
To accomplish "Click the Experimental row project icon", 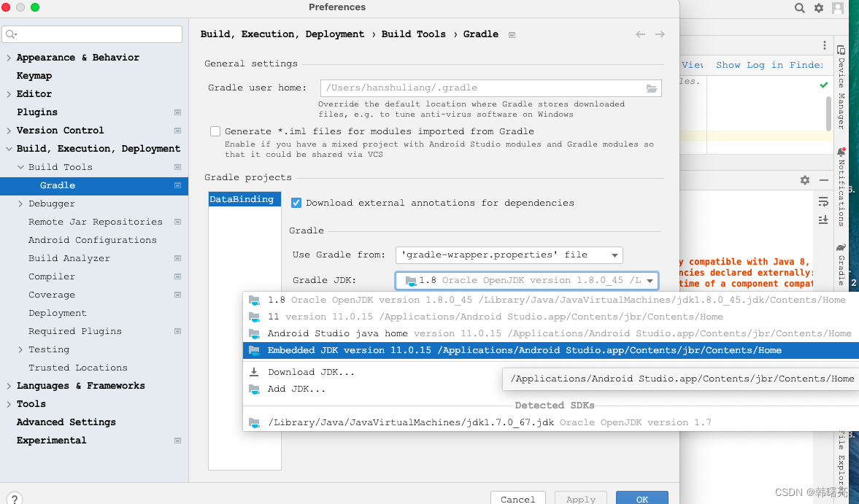I will [177, 441].
